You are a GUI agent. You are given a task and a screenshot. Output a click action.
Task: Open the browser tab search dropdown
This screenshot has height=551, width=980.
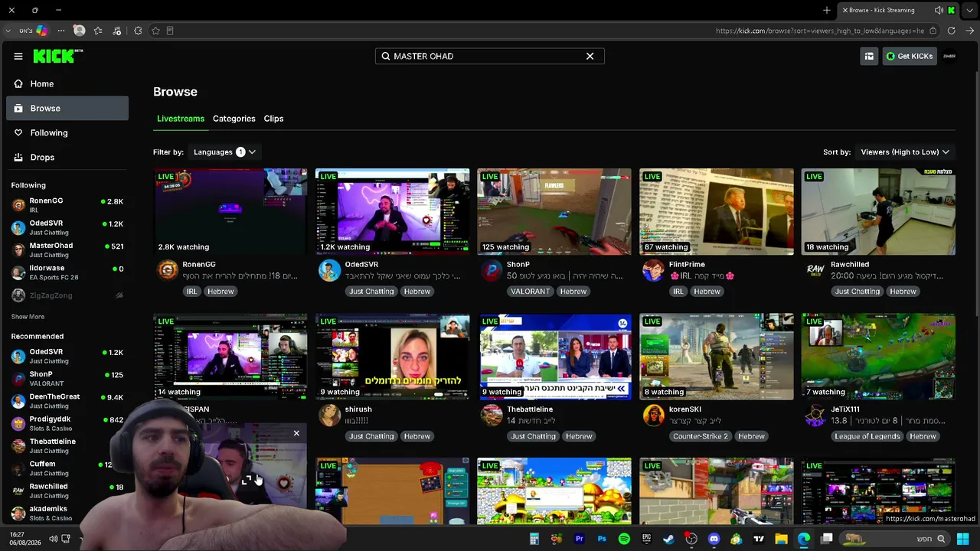[970, 10]
